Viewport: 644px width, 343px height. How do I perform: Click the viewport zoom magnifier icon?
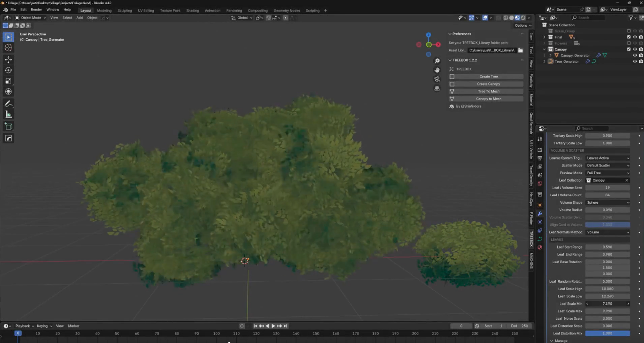pos(437,61)
